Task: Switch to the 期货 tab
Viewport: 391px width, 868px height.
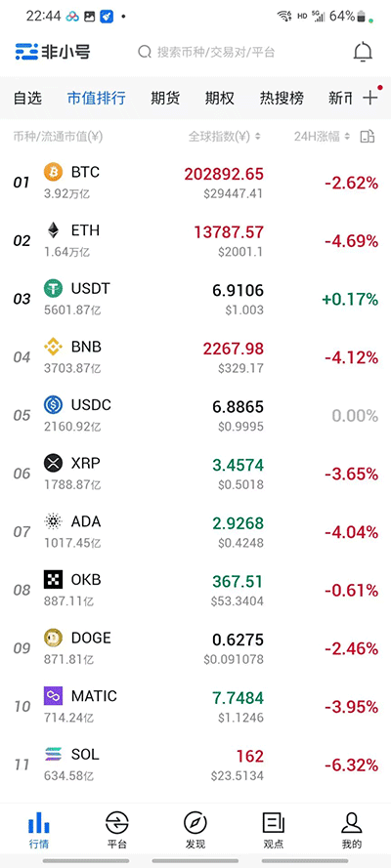Action: pyautogui.click(x=165, y=99)
